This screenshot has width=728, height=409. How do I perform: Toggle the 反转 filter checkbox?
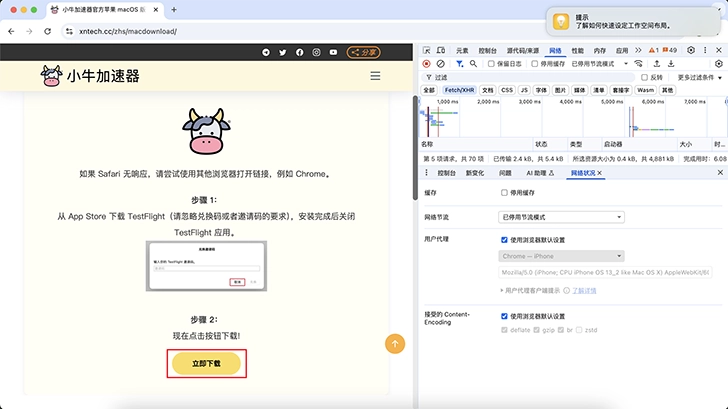(x=645, y=77)
